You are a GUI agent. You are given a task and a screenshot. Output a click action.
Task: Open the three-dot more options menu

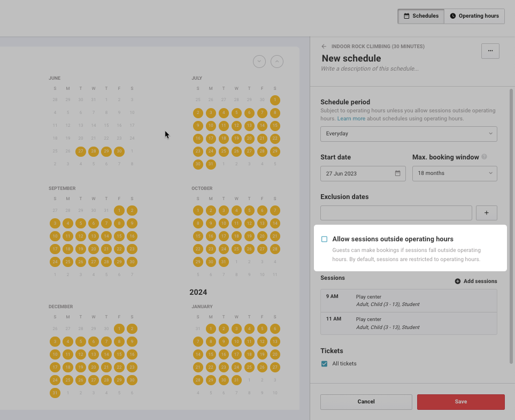[x=490, y=51]
